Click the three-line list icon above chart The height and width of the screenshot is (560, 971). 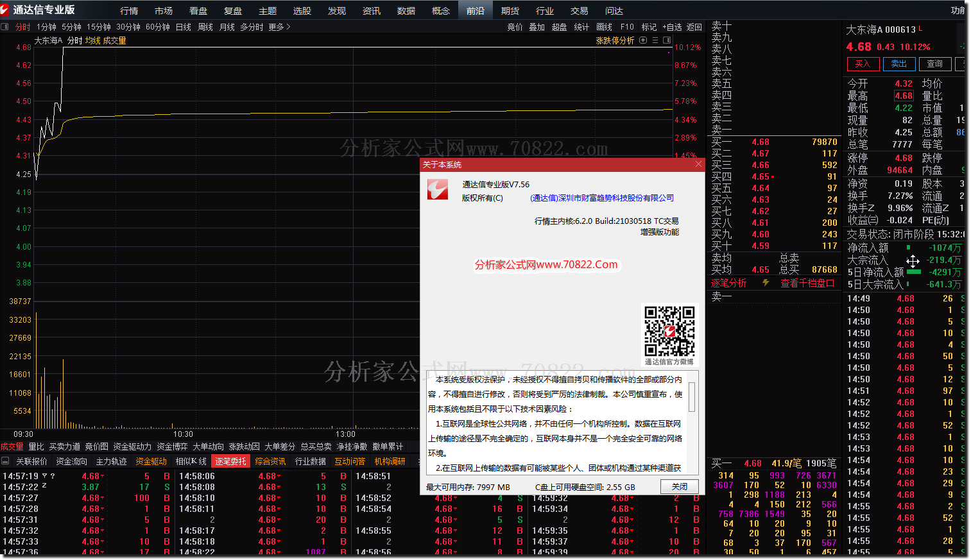click(x=655, y=40)
